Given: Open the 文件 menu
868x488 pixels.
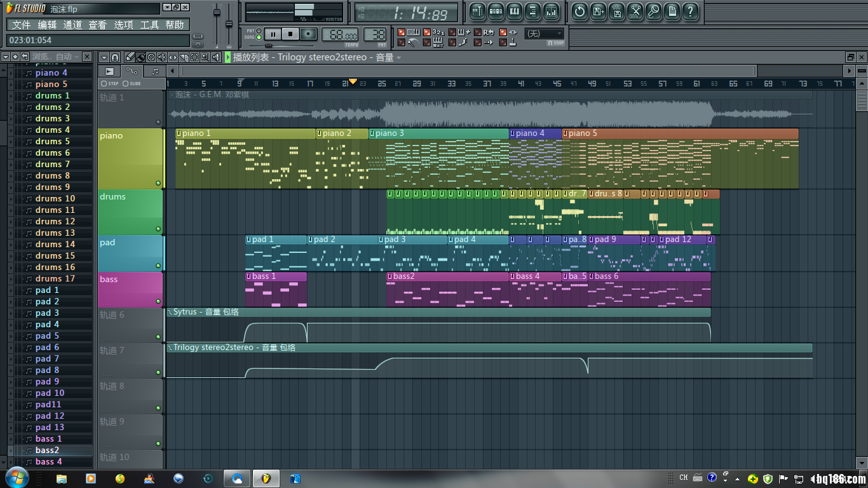Looking at the screenshot, I should tap(22, 25).
